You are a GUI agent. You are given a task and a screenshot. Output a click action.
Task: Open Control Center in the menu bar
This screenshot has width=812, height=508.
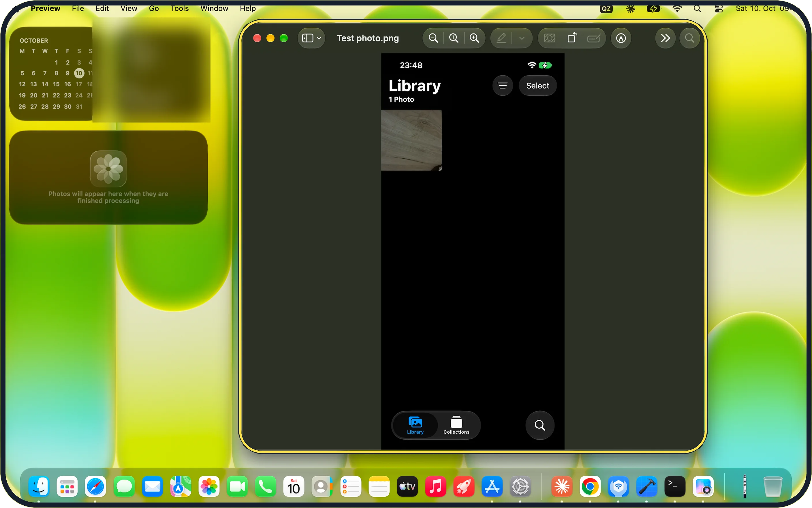tap(719, 8)
